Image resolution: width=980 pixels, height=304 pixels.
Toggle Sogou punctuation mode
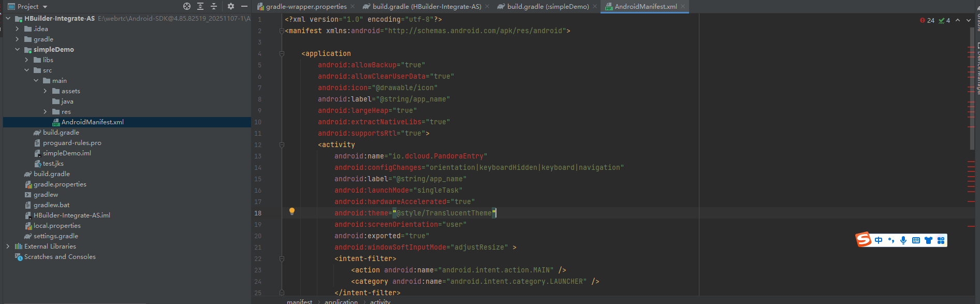coord(891,240)
